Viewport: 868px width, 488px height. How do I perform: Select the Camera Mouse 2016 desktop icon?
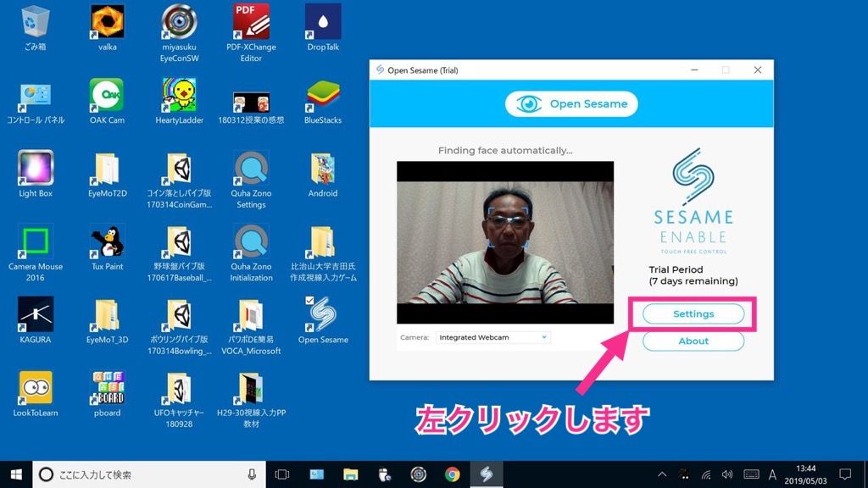(36, 253)
